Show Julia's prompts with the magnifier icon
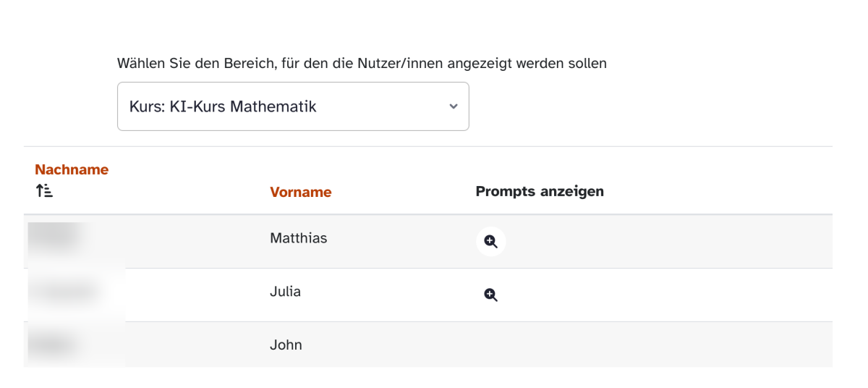Screen dimensions: 868x388 coord(490,295)
